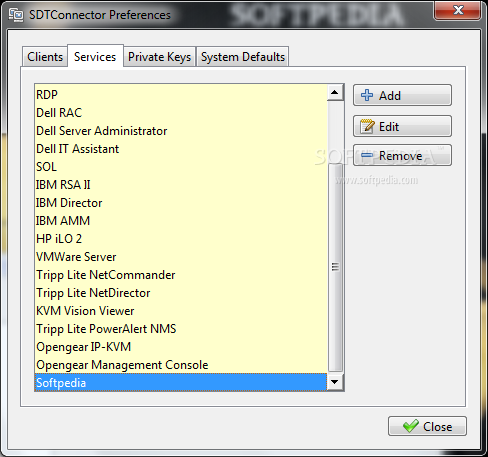Click the SDTConnector title bar icon

click(x=16, y=15)
